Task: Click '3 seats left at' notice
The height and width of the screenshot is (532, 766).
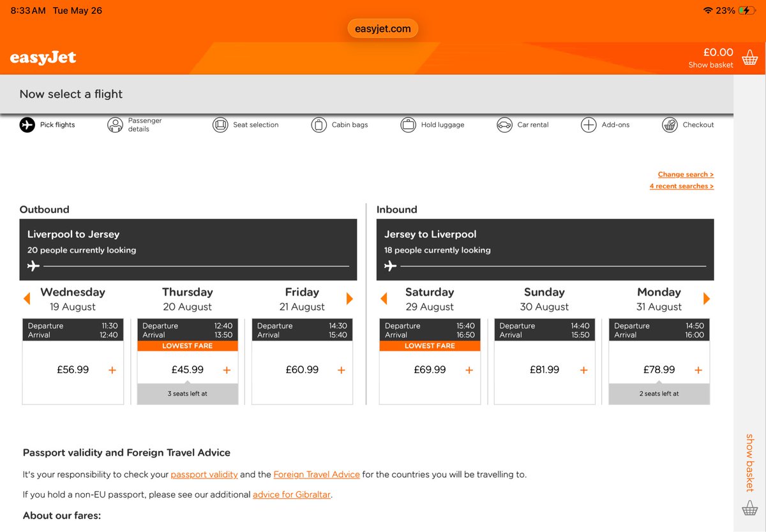Action: click(188, 394)
